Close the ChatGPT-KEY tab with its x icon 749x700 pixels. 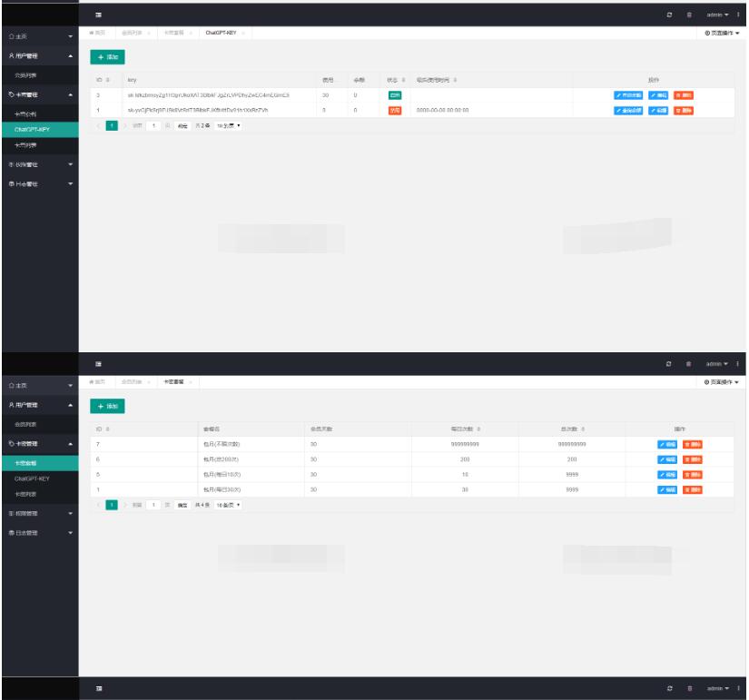(242, 33)
